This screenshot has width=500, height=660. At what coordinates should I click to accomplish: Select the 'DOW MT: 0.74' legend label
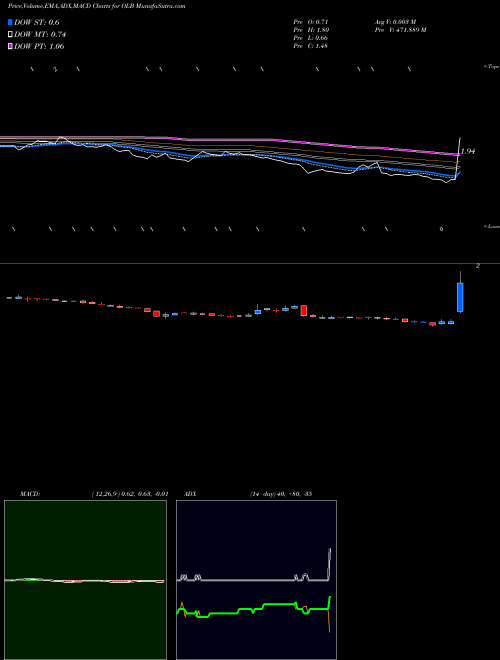tap(40, 35)
